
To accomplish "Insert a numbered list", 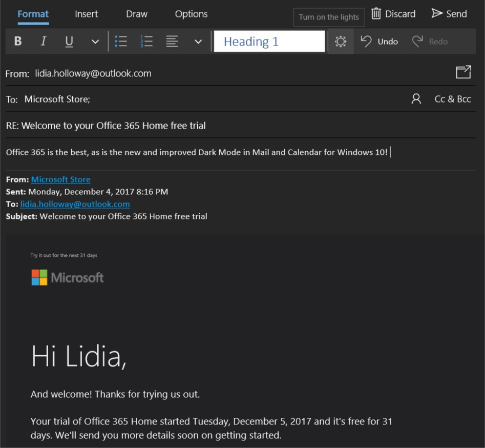I will pyautogui.click(x=146, y=41).
